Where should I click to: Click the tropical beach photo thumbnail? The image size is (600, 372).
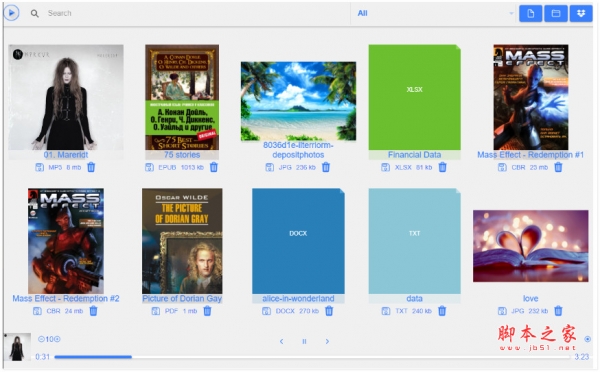tap(298, 101)
